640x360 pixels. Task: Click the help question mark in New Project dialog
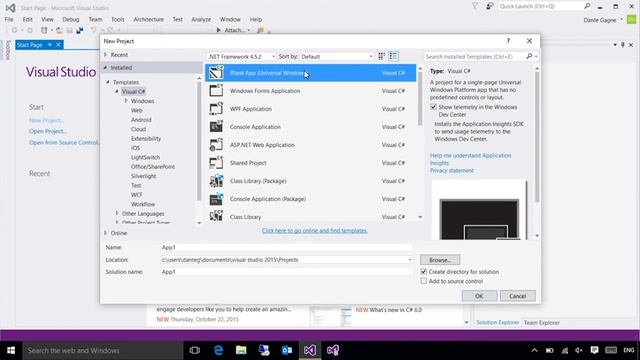pos(508,41)
